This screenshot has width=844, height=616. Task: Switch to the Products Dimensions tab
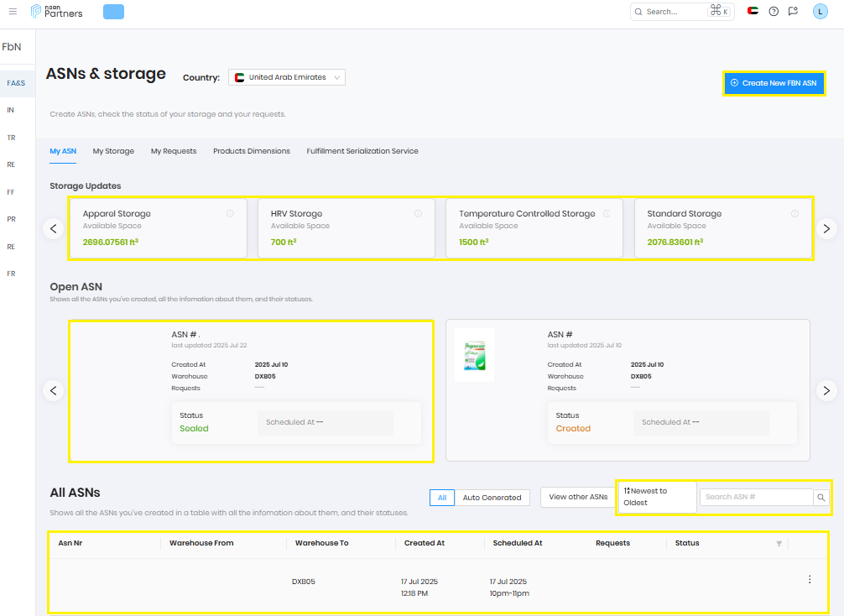pyautogui.click(x=252, y=151)
